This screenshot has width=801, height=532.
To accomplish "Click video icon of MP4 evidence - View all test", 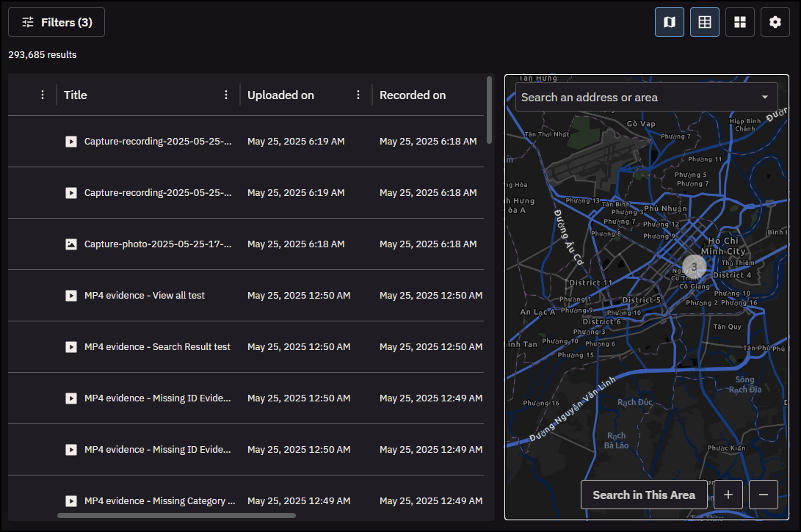I will (x=71, y=296).
